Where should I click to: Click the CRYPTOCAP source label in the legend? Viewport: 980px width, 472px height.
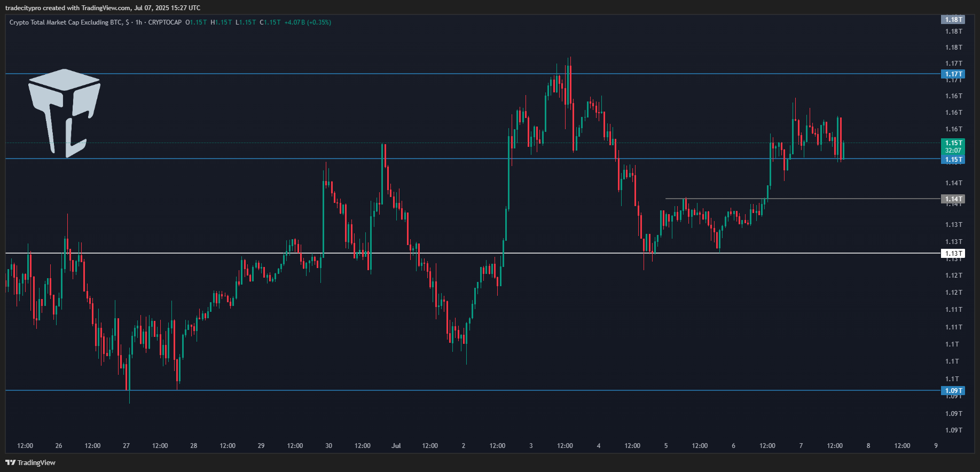click(x=165, y=22)
